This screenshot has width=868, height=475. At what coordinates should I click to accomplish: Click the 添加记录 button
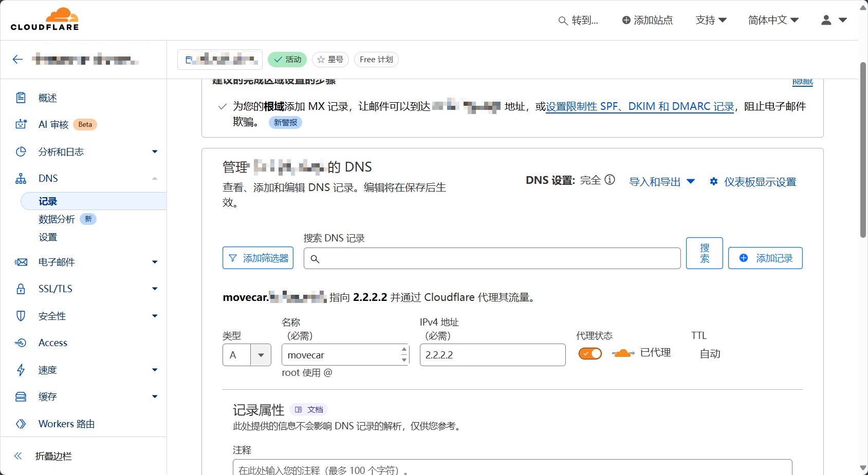tap(765, 258)
